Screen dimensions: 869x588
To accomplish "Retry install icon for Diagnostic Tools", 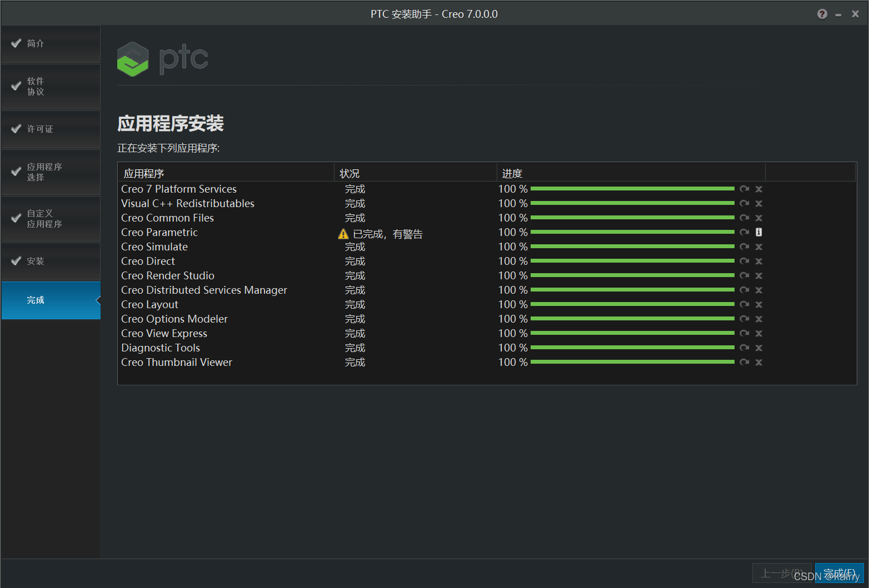I will point(745,348).
